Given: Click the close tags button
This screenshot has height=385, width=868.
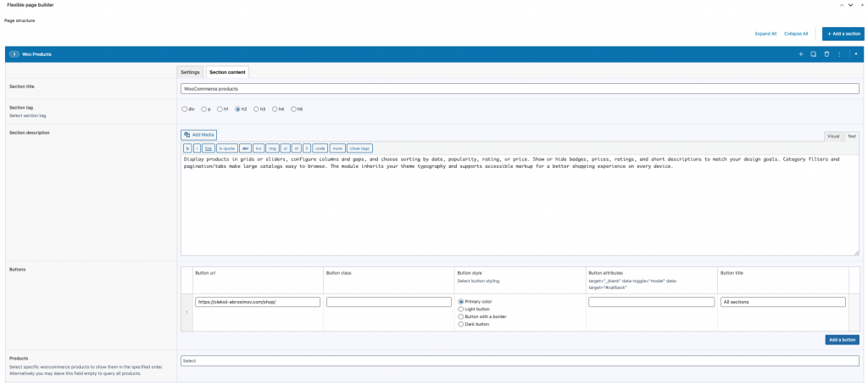Looking at the screenshot, I should click(359, 148).
